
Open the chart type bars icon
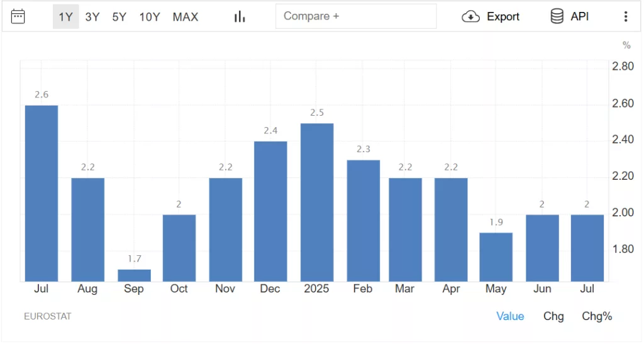[240, 17]
